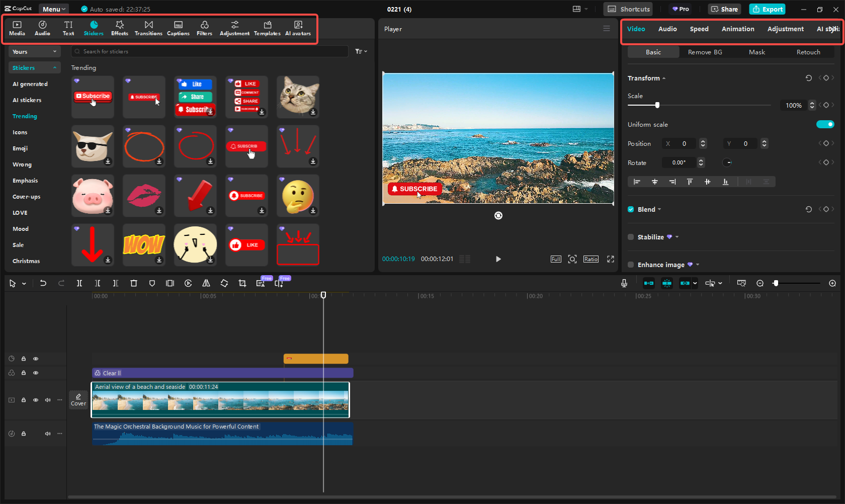
Task: Disable the Uniform scale toggle
Action: coord(825,124)
